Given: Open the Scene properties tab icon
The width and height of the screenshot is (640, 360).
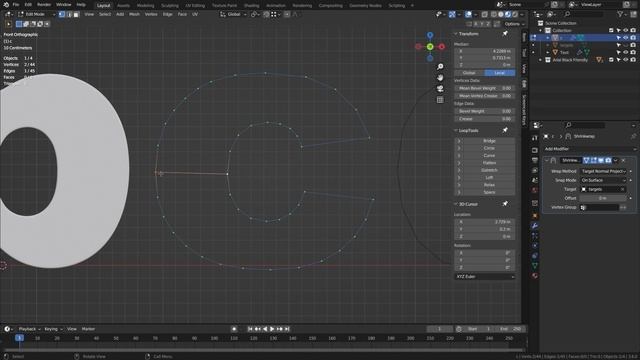Looking at the screenshot, I should pos(535,180).
